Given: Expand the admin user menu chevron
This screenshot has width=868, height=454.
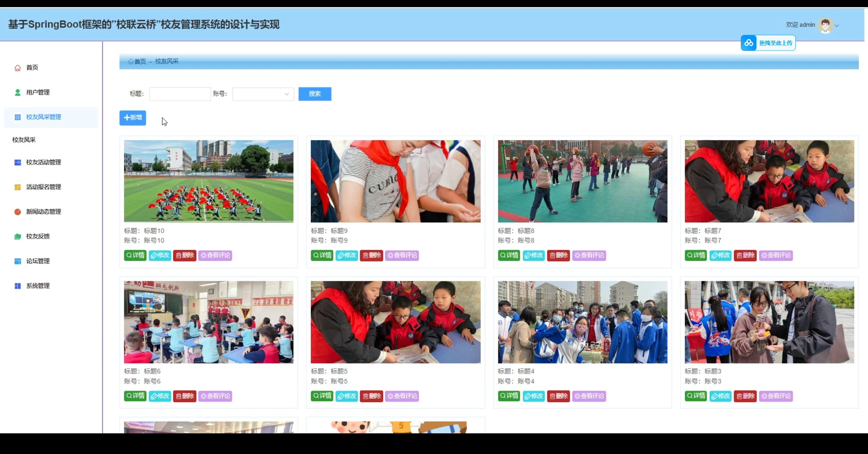Looking at the screenshot, I should pos(837,25).
